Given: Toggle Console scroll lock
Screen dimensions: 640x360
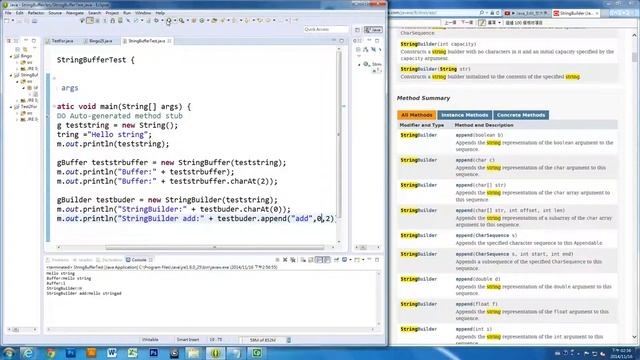Looking at the screenshot, I should tap(311, 260).
